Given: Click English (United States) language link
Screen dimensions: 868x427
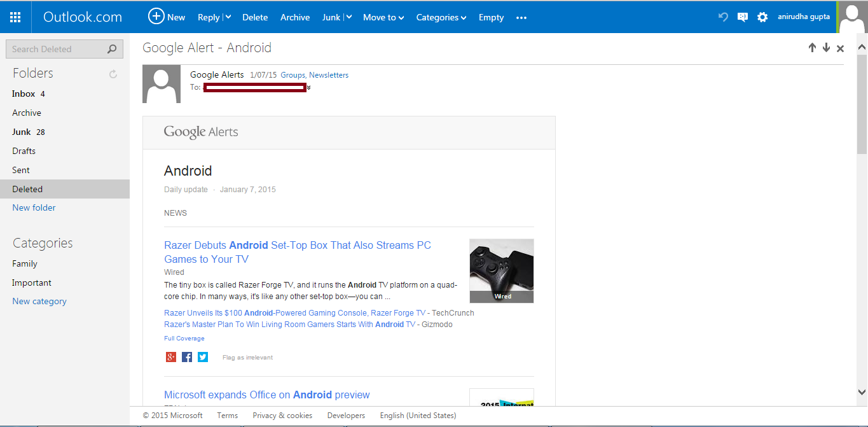Looking at the screenshot, I should [x=418, y=415].
